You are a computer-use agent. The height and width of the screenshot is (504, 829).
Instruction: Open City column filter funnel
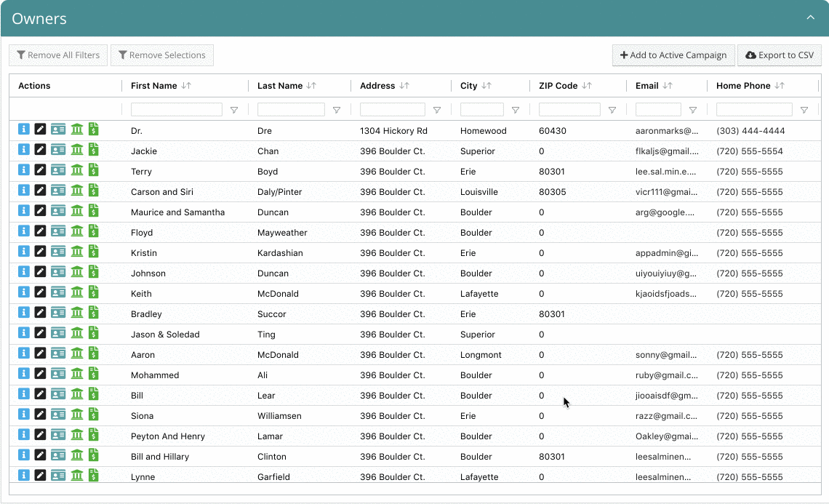[516, 110]
